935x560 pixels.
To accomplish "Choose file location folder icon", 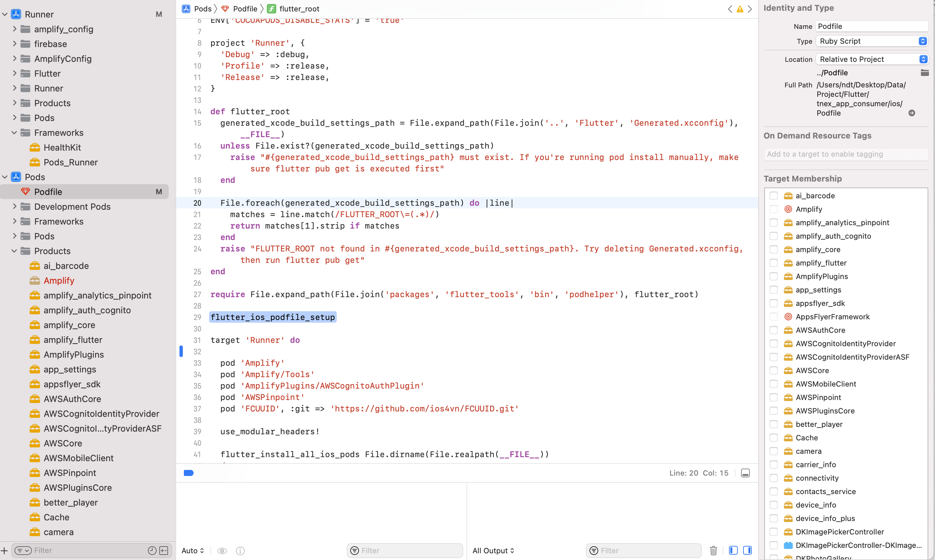I will (925, 73).
